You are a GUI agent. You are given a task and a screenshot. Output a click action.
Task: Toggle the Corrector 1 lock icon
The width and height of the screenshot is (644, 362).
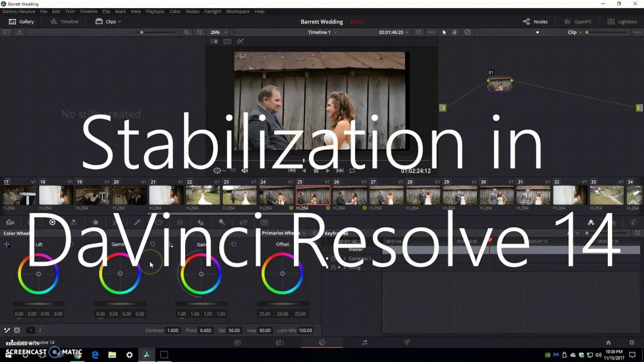[333, 258]
